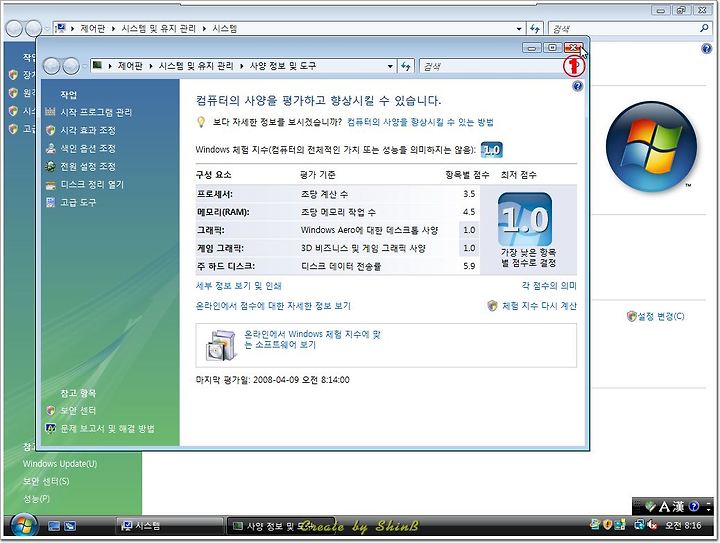Screen dimensions: 720x543
Task: Click the forward arrow in the front window
Action: [71, 66]
